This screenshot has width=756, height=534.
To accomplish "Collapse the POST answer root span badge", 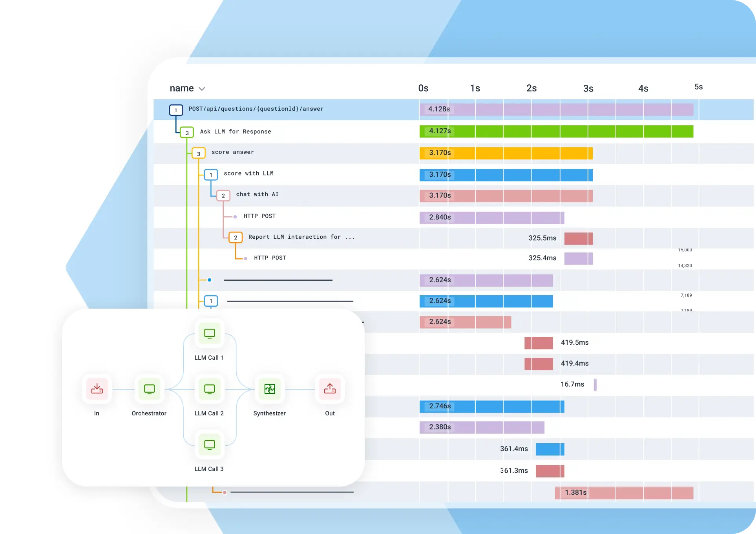I will (x=176, y=110).
